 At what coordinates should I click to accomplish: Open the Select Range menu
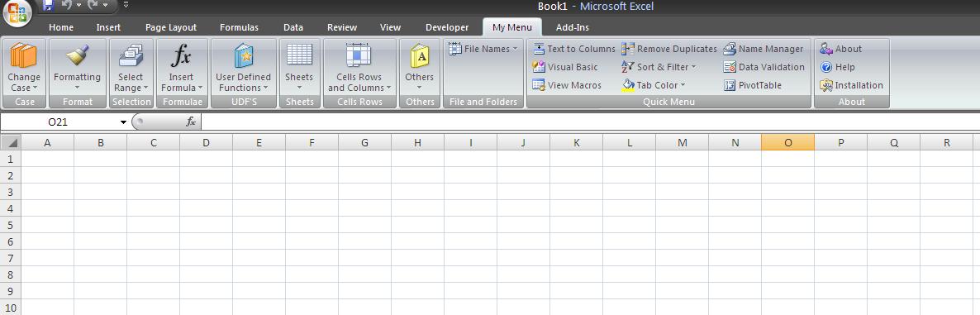tap(131, 67)
